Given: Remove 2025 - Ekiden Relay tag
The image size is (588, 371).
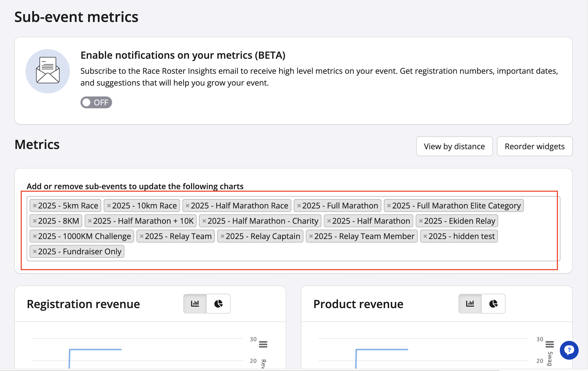Looking at the screenshot, I should click(x=421, y=221).
